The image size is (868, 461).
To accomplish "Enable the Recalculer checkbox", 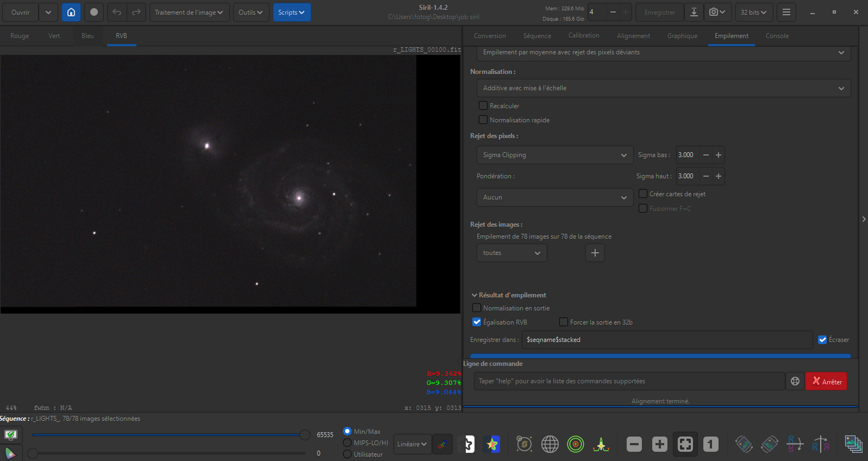I will (x=483, y=106).
